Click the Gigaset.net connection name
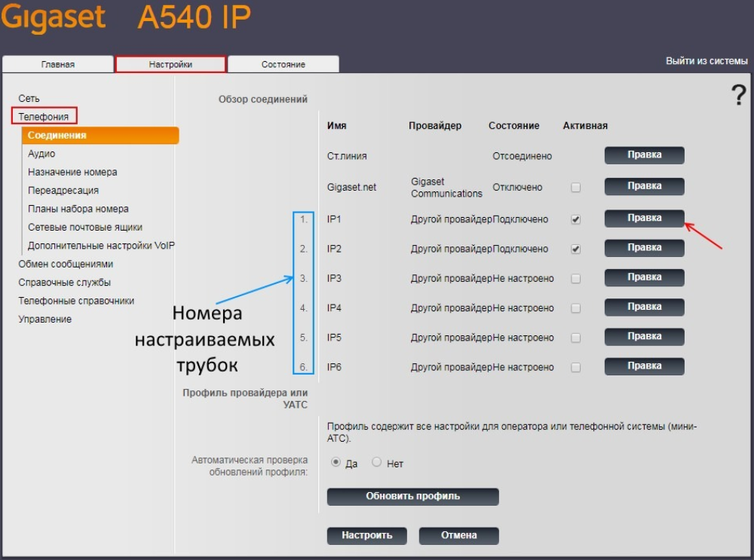Viewport: 754px width, 560px height. (351, 188)
